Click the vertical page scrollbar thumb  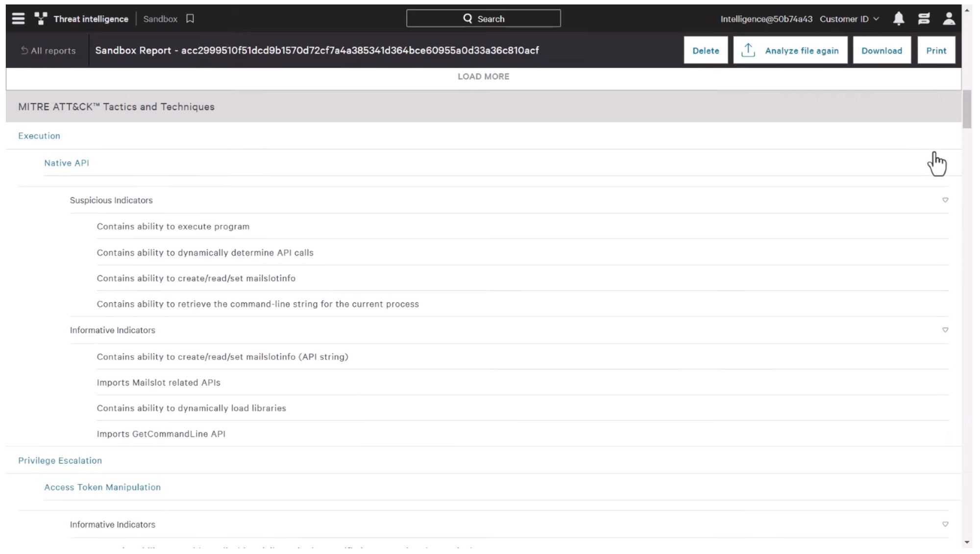tap(967, 109)
